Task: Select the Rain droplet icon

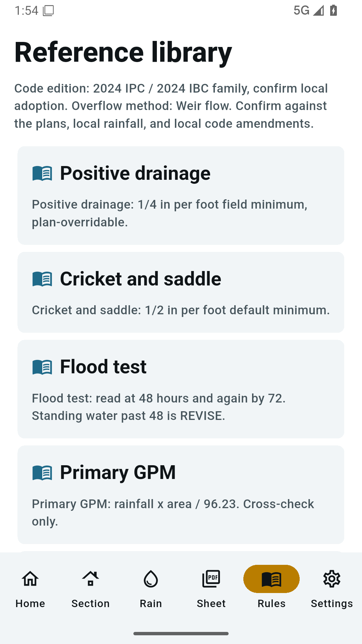Action: coord(151,579)
